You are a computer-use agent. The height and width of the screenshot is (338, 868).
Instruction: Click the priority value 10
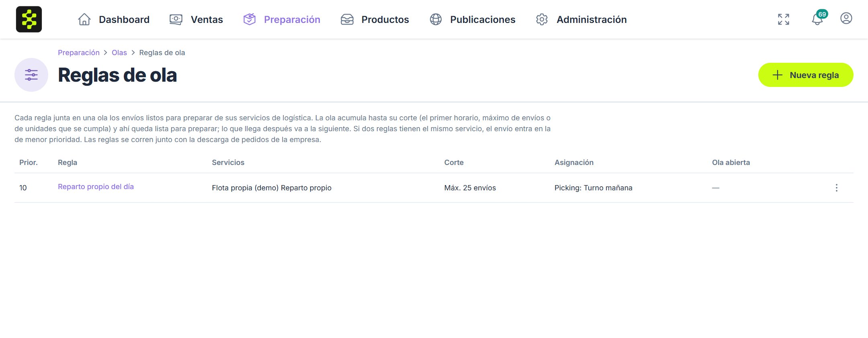click(x=23, y=188)
